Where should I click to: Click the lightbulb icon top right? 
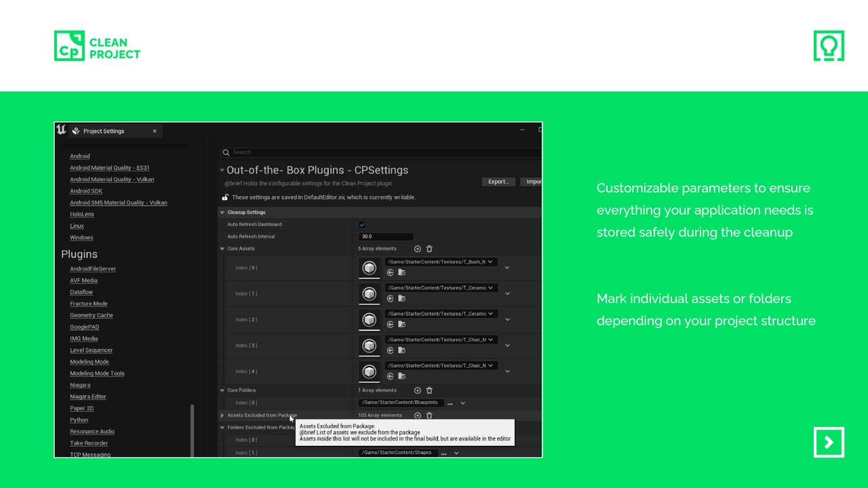coord(829,45)
